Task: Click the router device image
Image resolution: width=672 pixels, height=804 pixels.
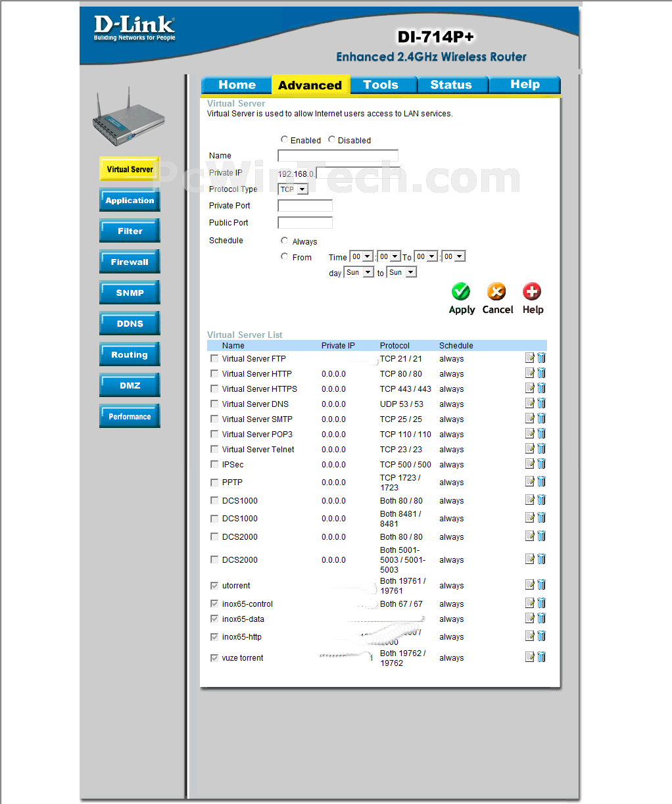Action: tap(128, 117)
